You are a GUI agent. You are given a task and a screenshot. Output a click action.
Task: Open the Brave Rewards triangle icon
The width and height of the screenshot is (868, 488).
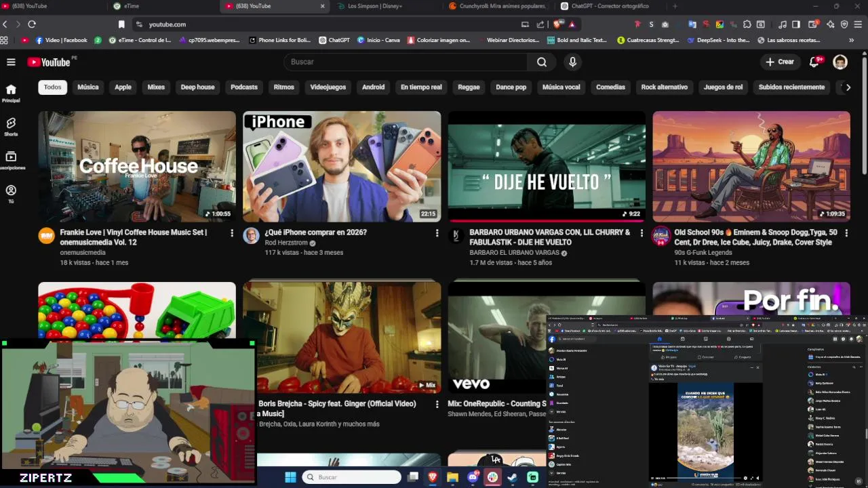[x=572, y=24]
